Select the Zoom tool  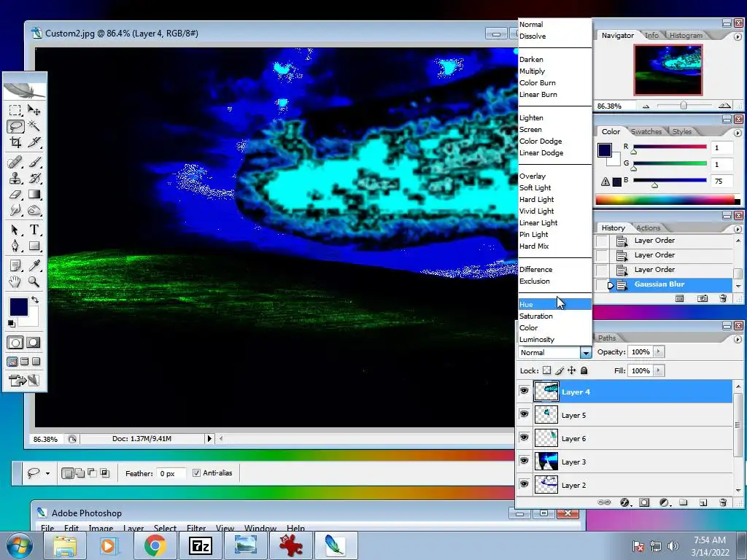pos(34,281)
